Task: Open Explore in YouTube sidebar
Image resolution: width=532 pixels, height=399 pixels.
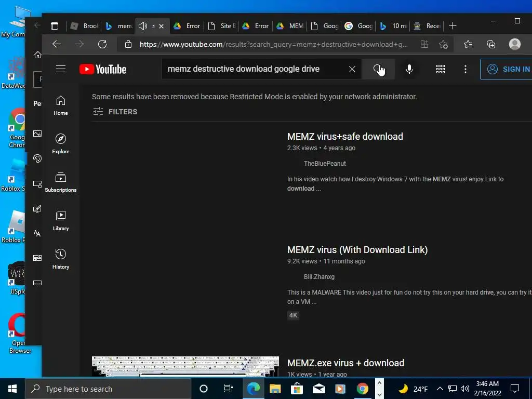Action: coord(61,144)
